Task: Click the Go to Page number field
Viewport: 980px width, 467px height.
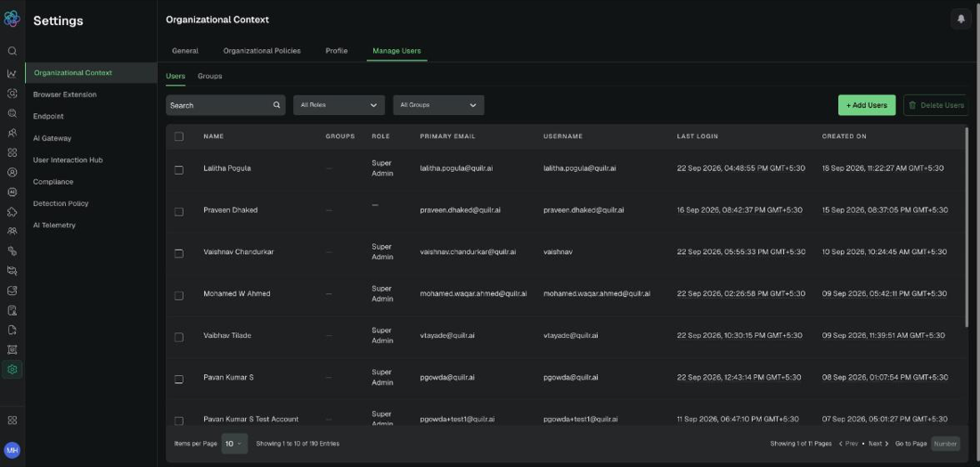Action: tap(945, 443)
